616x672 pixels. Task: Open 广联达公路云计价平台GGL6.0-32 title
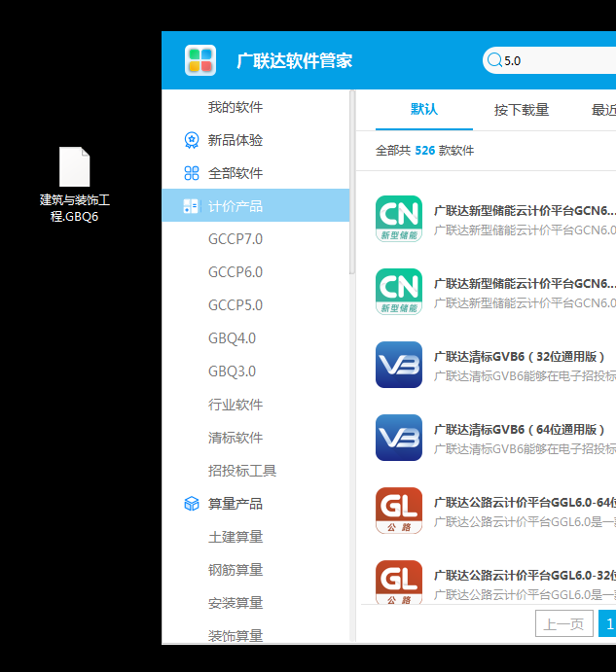pos(525,575)
